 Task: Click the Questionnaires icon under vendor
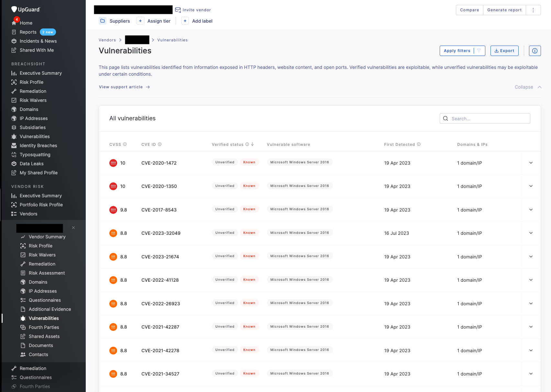[23, 300]
